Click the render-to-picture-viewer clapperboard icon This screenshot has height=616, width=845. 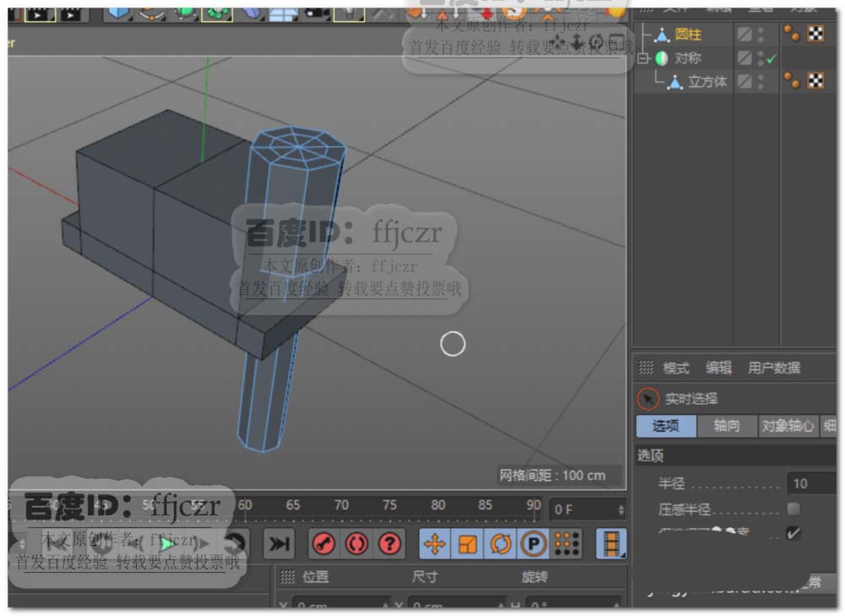tap(40, 14)
